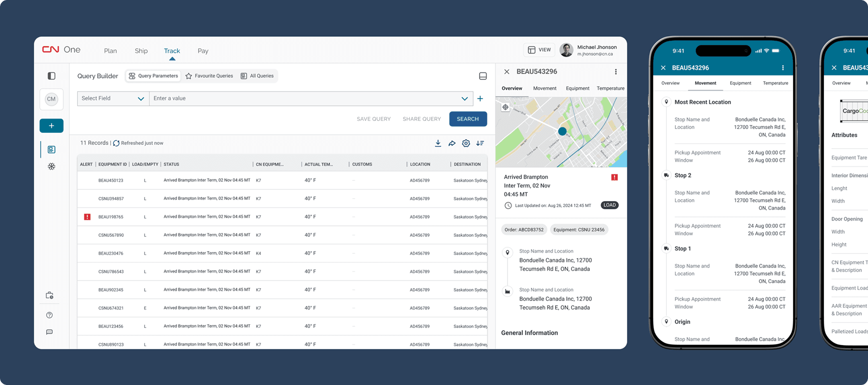
Task: Toggle the sidebar collapse icon
Action: click(51, 76)
